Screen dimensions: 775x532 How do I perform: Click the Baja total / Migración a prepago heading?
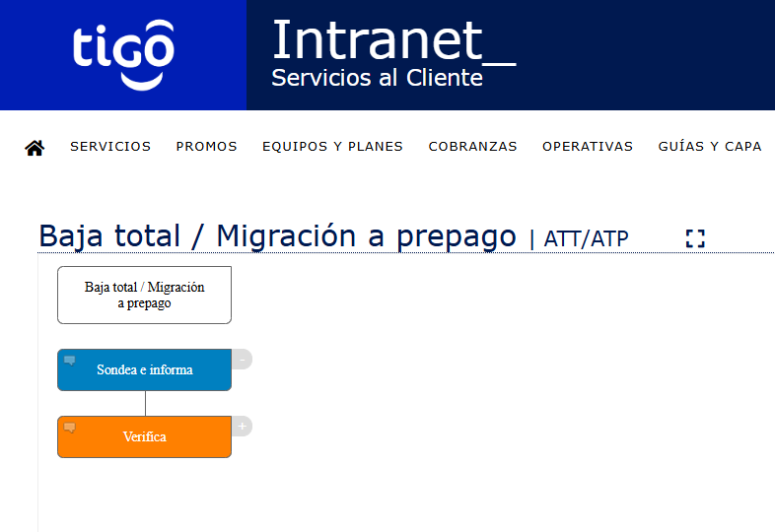tap(277, 236)
